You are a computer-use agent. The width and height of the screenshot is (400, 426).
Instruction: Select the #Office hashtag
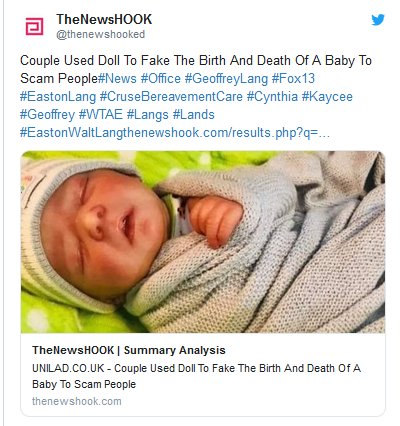tap(161, 79)
